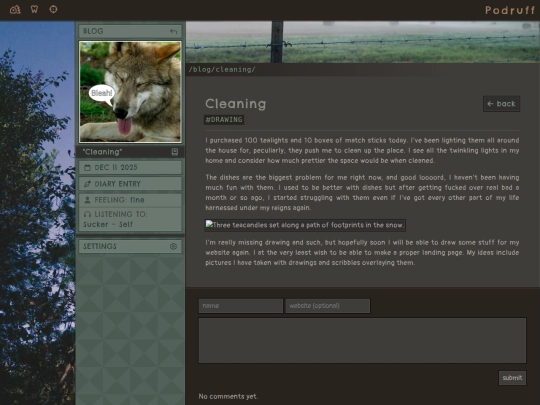The width and height of the screenshot is (540, 405).
Task: Click the "FEELING: fine" row
Action: click(x=130, y=200)
